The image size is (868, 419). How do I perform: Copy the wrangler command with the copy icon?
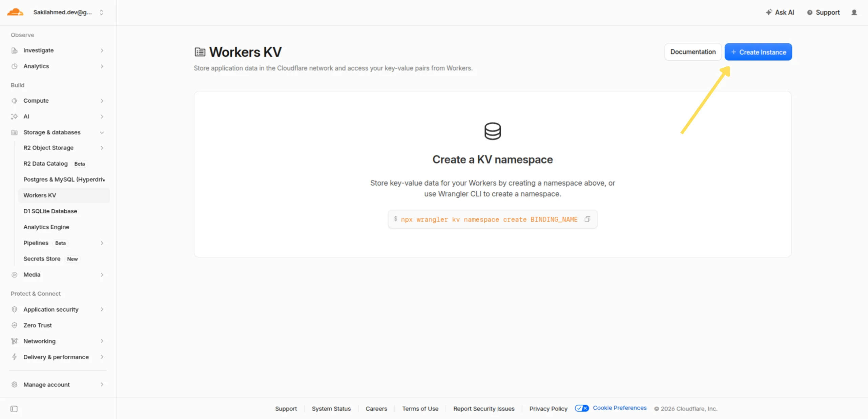(587, 219)
